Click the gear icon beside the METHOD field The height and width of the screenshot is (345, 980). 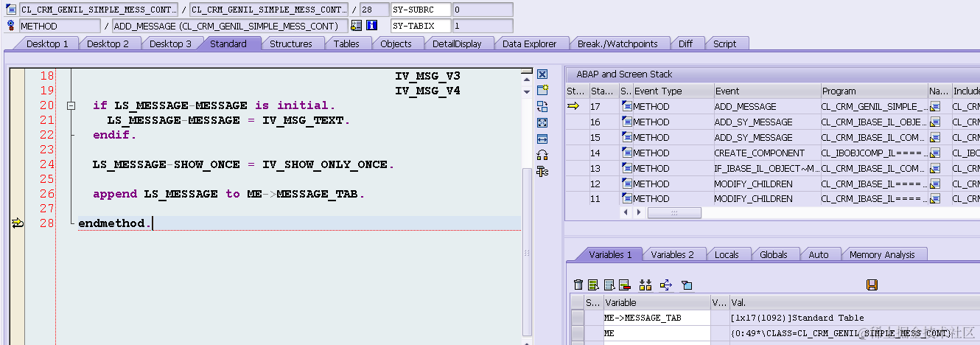coord(10,26)
